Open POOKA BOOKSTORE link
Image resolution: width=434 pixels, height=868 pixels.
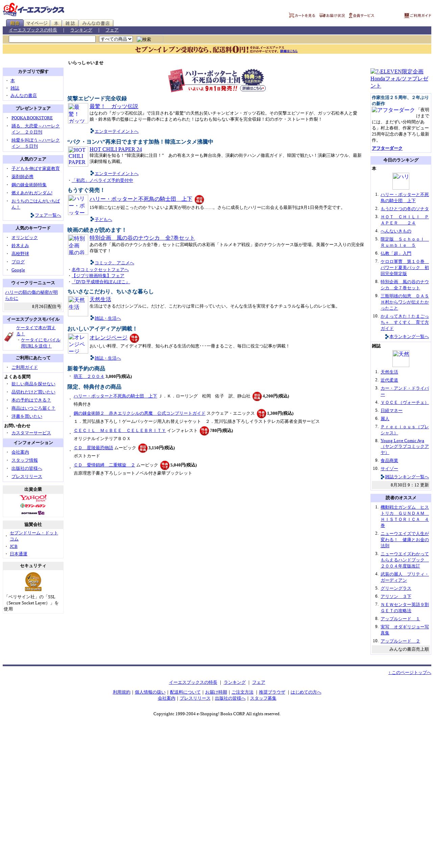[x=32, y=118]
